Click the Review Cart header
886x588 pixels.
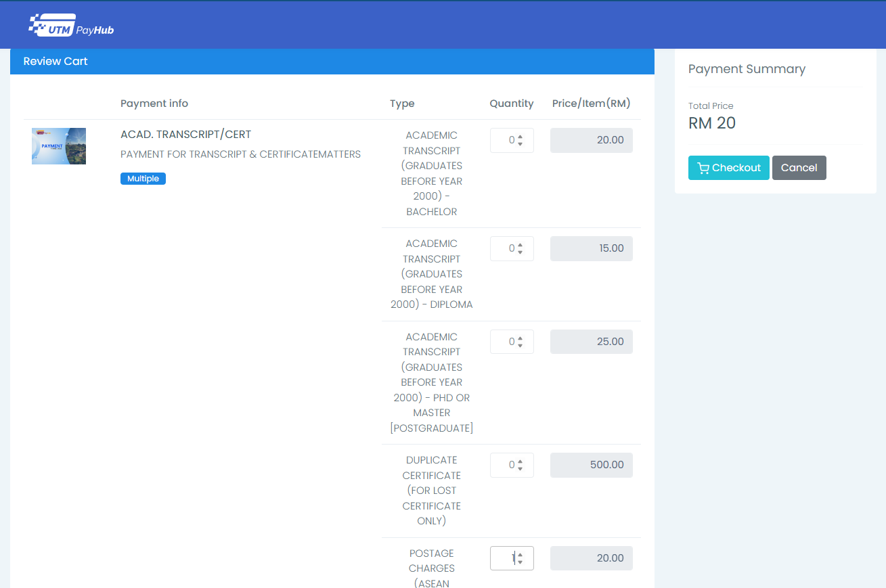click(56, 62)
